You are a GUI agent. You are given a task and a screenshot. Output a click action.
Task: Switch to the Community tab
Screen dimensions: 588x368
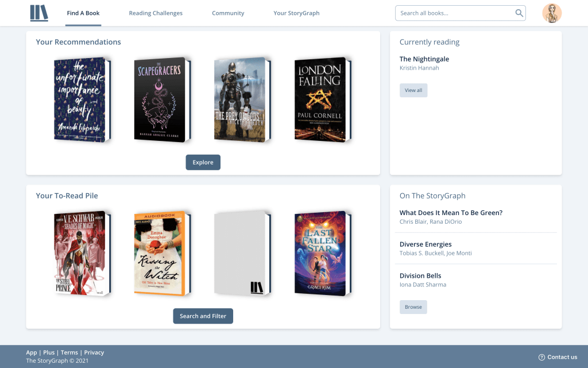228,13
